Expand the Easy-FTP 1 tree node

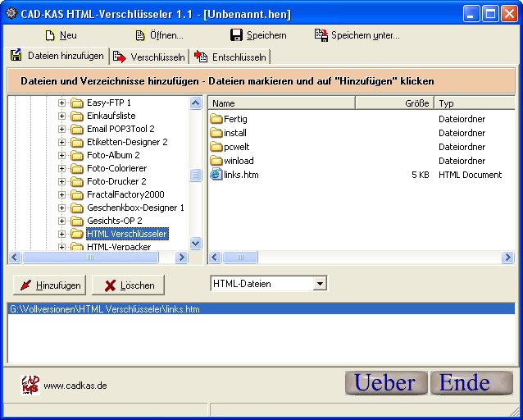pos(61,103)
